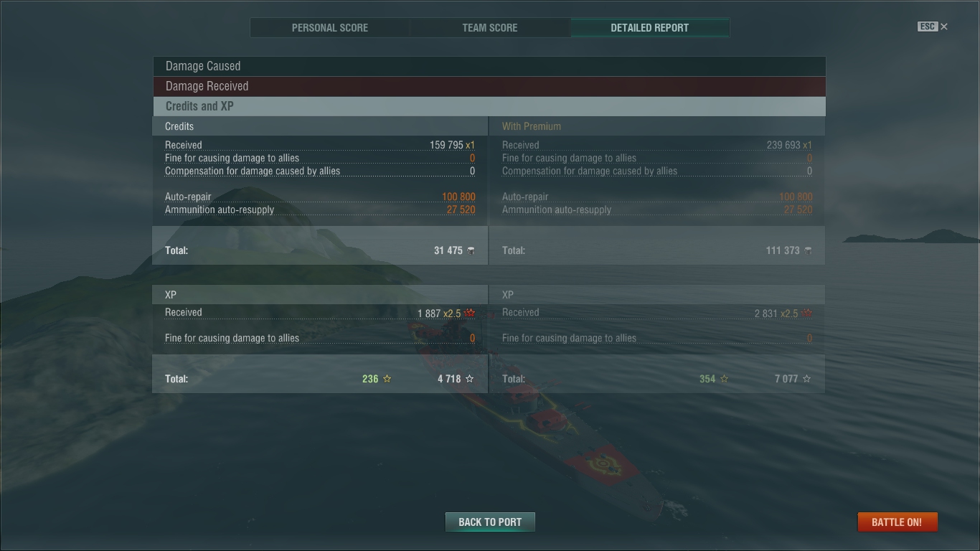Click the yellow free XP star beside 236

point(387,379)
